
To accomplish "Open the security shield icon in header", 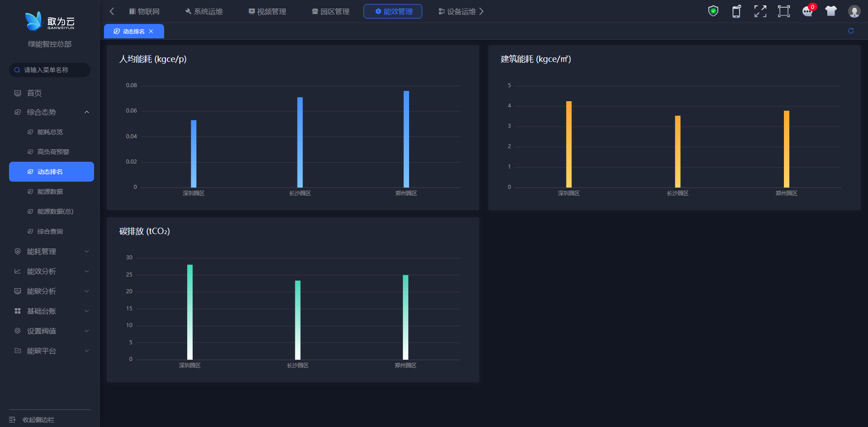I will pyautogui.click(x=713, y=11).
